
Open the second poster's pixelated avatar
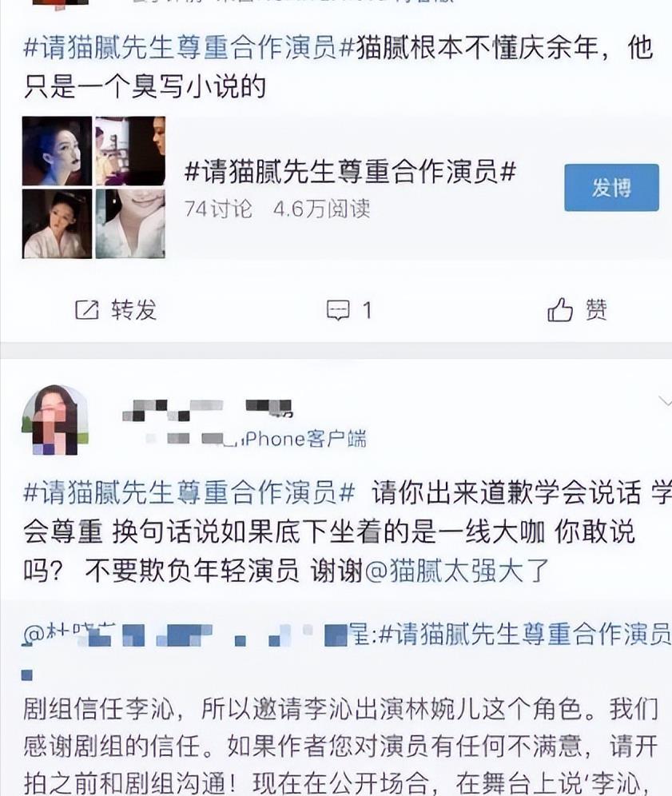pyautogui.click(x=55, y=420)
